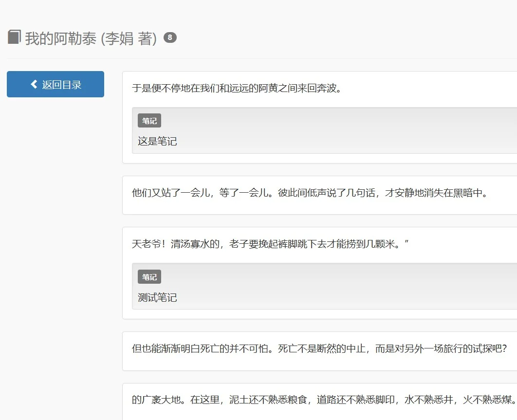
Task: Click the excerpt mentioning 清汤寡水
Action: point(270,243)
